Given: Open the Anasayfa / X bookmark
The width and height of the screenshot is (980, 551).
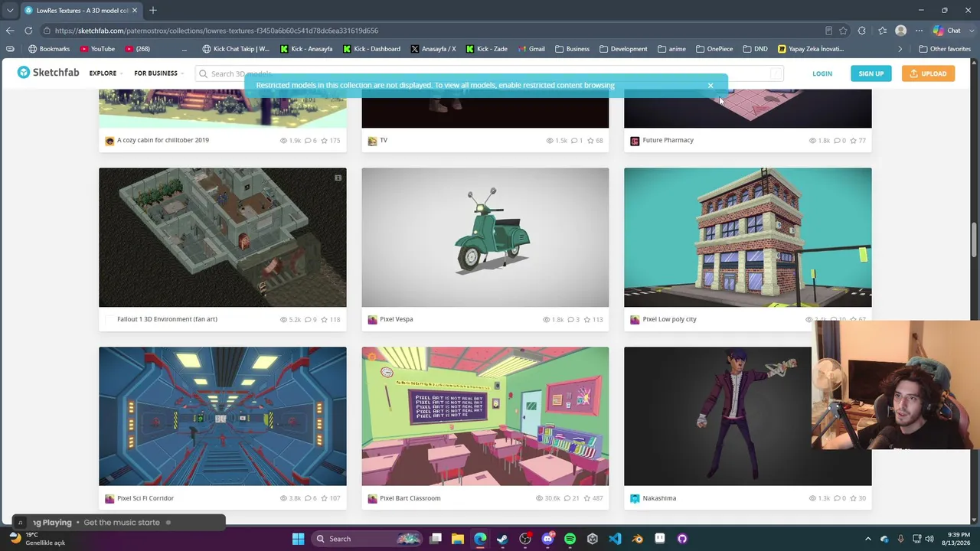Looking at the screenshot, I should click(433, 49).
